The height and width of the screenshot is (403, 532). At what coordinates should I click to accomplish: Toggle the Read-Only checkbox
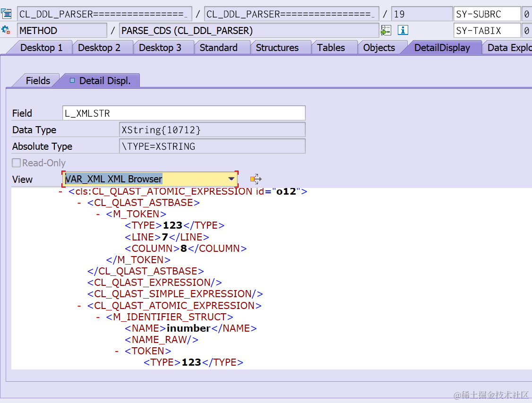pos(16,163)
